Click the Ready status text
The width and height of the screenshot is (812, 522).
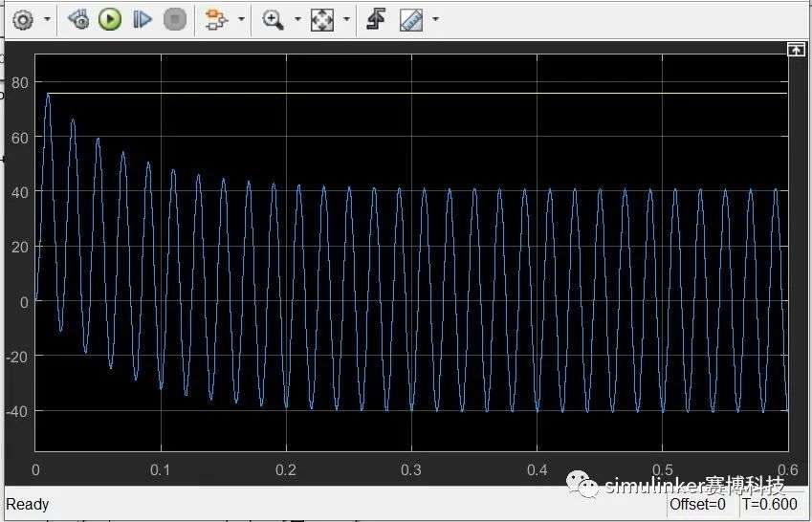point(28,505)
